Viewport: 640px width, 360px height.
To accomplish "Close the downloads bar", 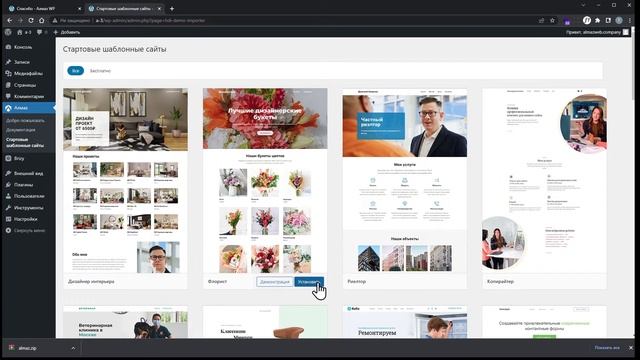I will pyautogui.click(x=631, y=348).
